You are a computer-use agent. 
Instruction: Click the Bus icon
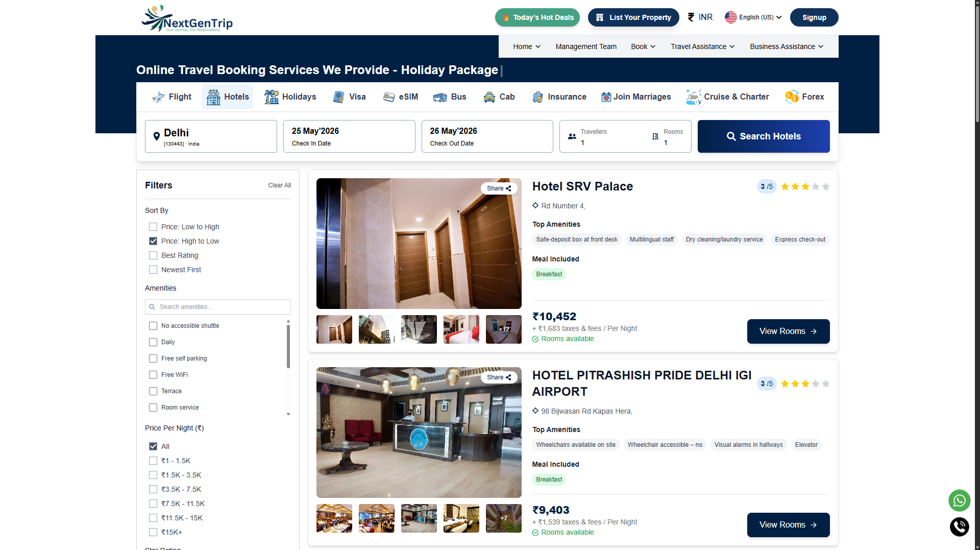tap(440, 97)
